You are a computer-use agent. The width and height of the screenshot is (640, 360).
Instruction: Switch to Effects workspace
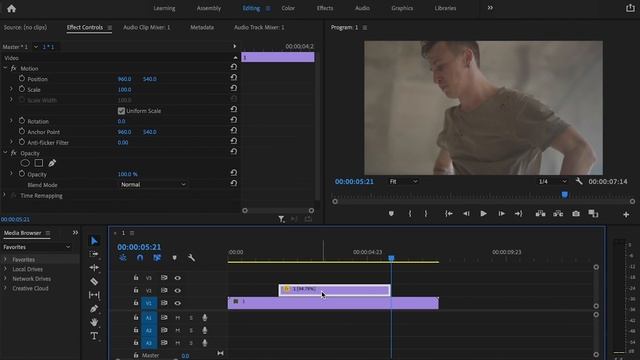pos(325,8)
